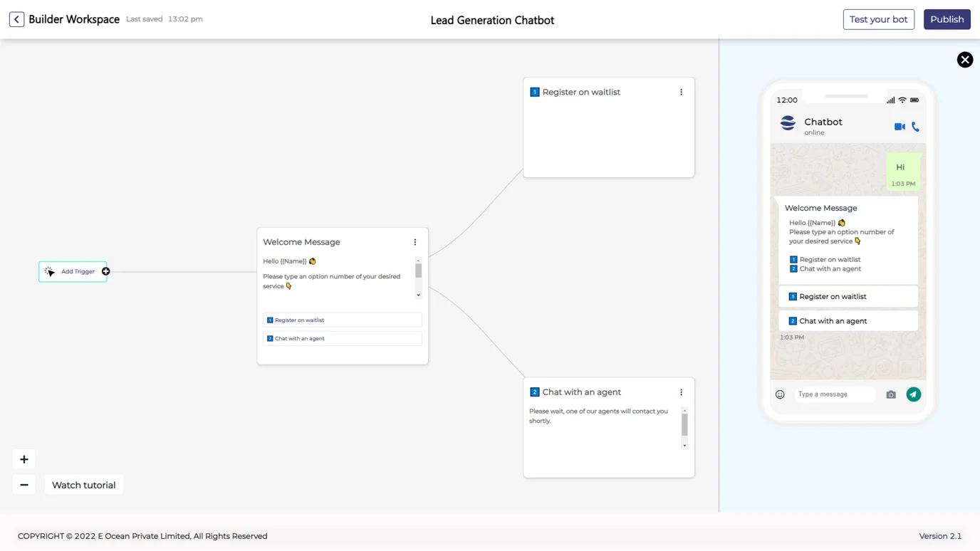Open Welcome Message node options menu
The width and height of the screenshot is (980, 551).
point(415,242)
